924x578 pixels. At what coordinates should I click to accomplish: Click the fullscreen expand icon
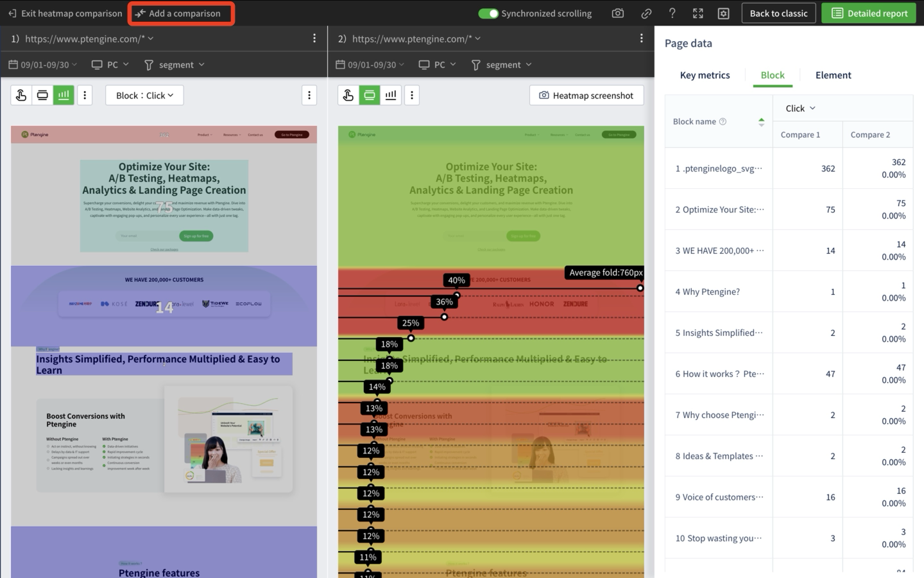(x=698, y=13)
